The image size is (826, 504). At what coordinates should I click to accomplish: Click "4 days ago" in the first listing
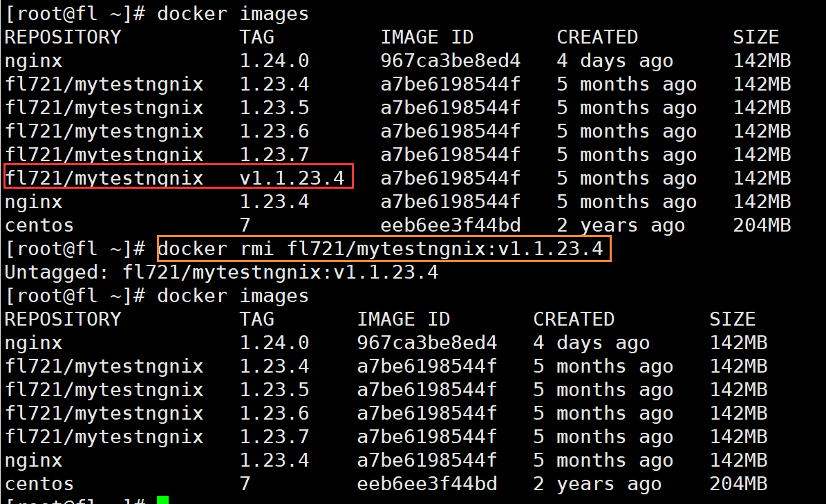point(615,61)
